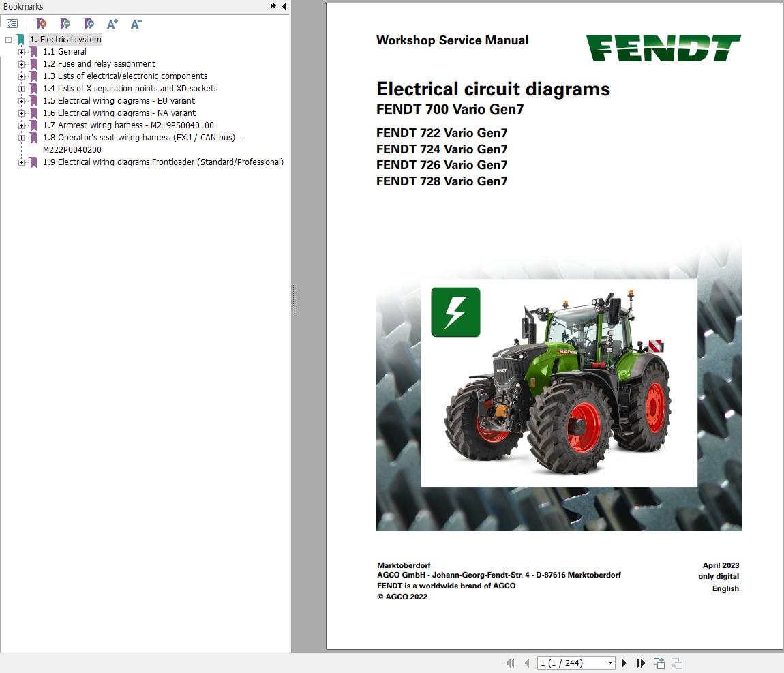This screenshot has height=673, width=784.
Task: Open 1.9 Electrical wiring diagrams Frontloader bookmark
Action: (x=163, y=162)
